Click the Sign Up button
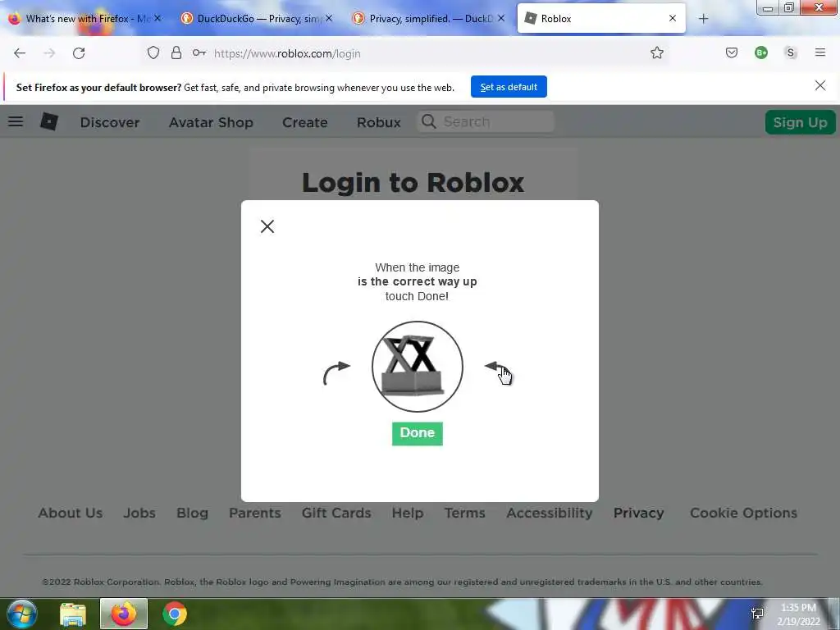 pos(801,122)
